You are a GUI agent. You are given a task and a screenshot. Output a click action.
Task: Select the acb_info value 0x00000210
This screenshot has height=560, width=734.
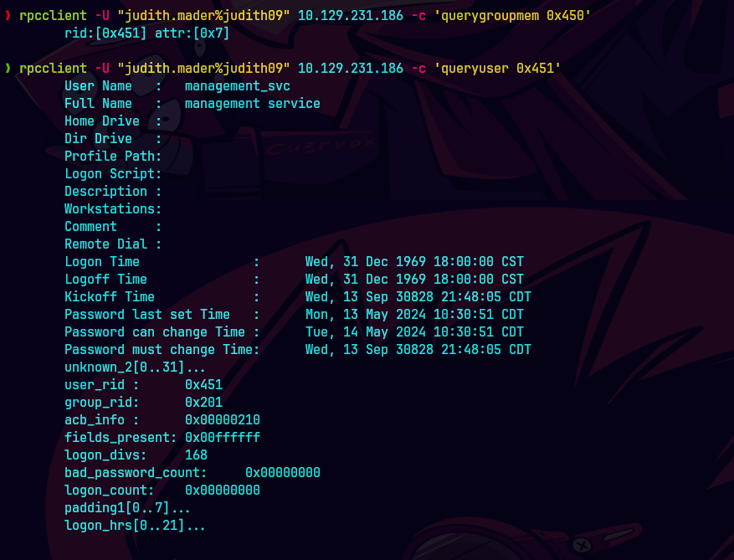click(223, 420)
